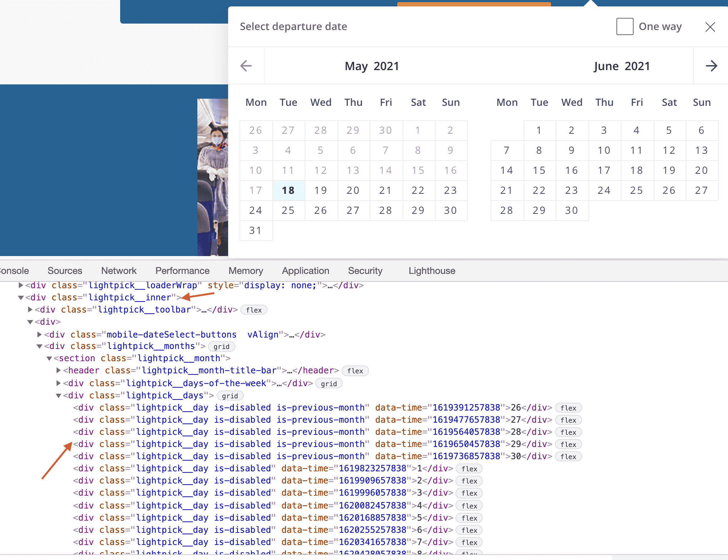Open the Lighthouse tab
The image size is (728, 560).
pyautogui.click(x=432, y=271)
